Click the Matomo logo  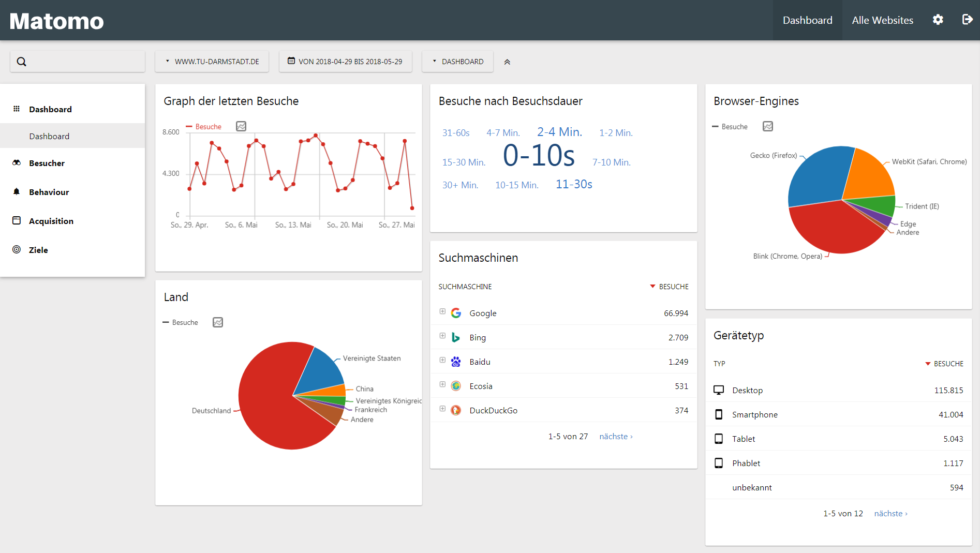[x=56, y=21]
